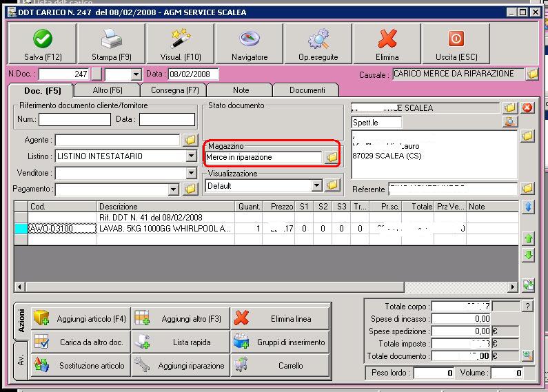The height and width of the screenshot is (392, 548).
Task: Expand the dropdown next to N.Doc. number
Action: (136, 74)
